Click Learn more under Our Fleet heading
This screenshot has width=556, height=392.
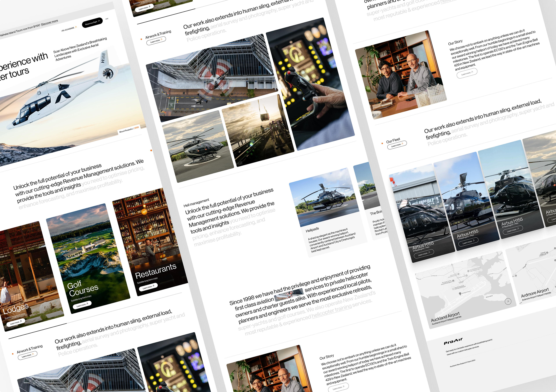pos(397,145)
